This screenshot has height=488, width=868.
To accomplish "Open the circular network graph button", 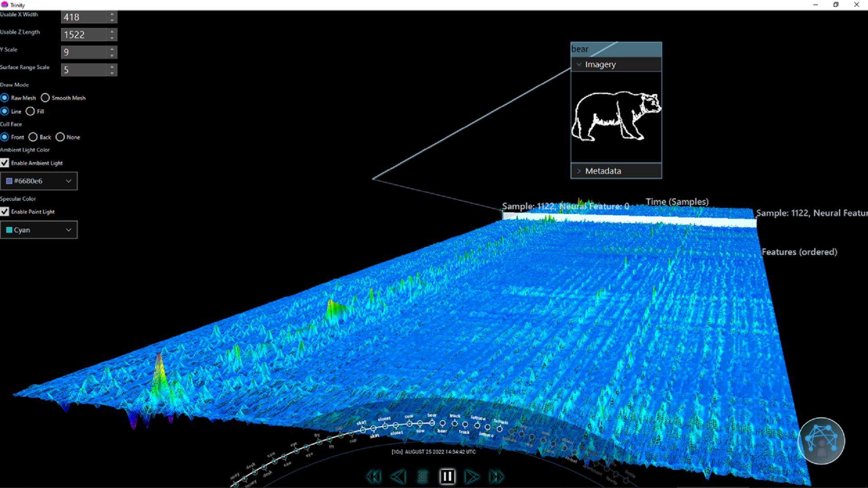I will pos(821,441).
